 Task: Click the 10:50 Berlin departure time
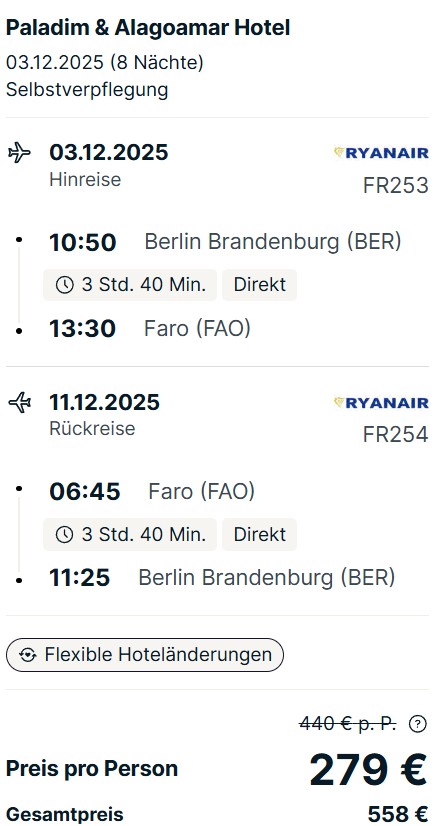coord(83,243)
